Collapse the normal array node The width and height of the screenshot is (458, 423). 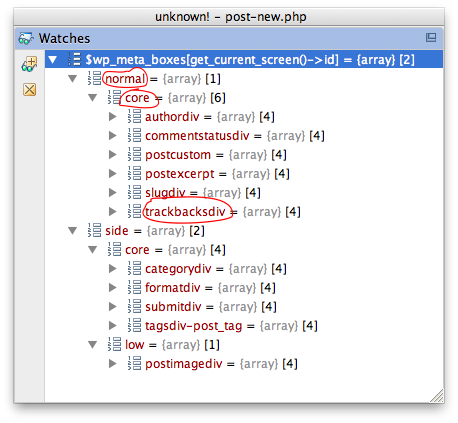pyautogui.click(x=72, y=79)
